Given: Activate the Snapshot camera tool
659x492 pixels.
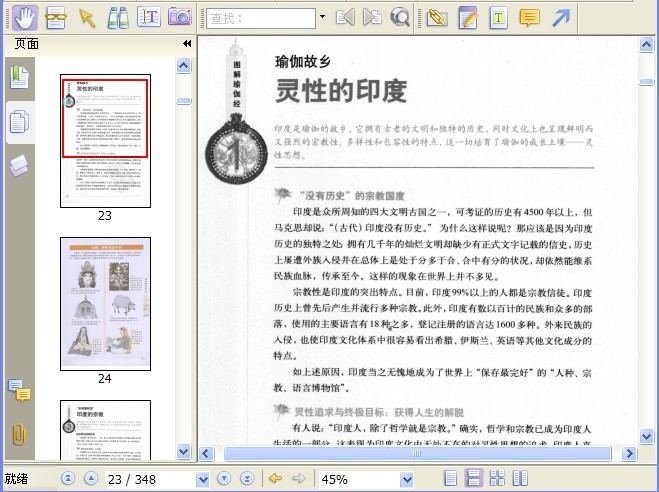Looking at the screenshot, I should tap(180, 18).
